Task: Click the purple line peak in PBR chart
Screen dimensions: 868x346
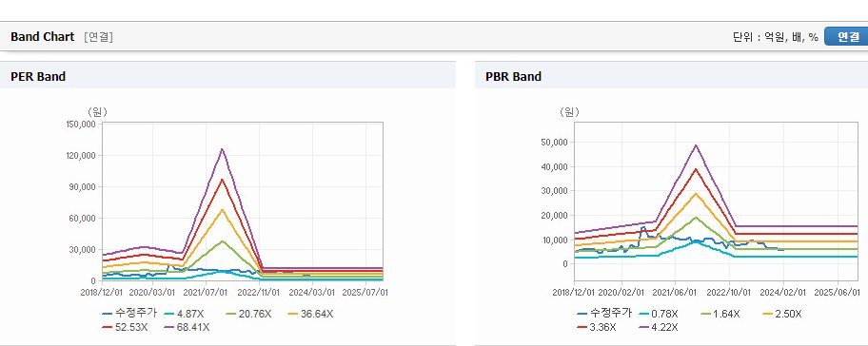Action: click(696, 145)
